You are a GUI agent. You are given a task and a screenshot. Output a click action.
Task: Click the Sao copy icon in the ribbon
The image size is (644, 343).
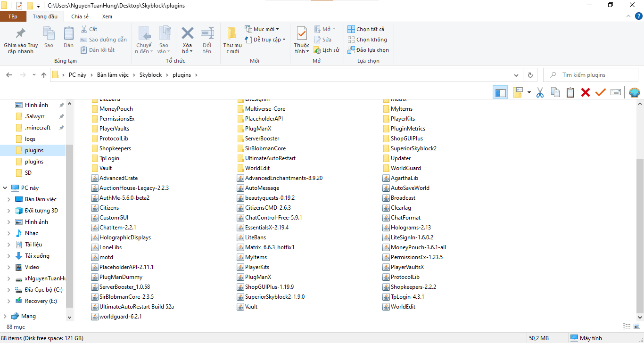tap(49, 33)
